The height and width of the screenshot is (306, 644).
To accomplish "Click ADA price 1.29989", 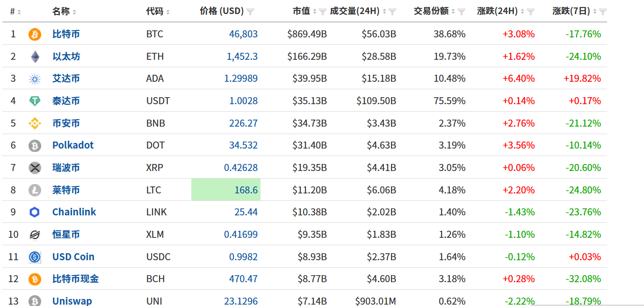I will click(241, 78).
